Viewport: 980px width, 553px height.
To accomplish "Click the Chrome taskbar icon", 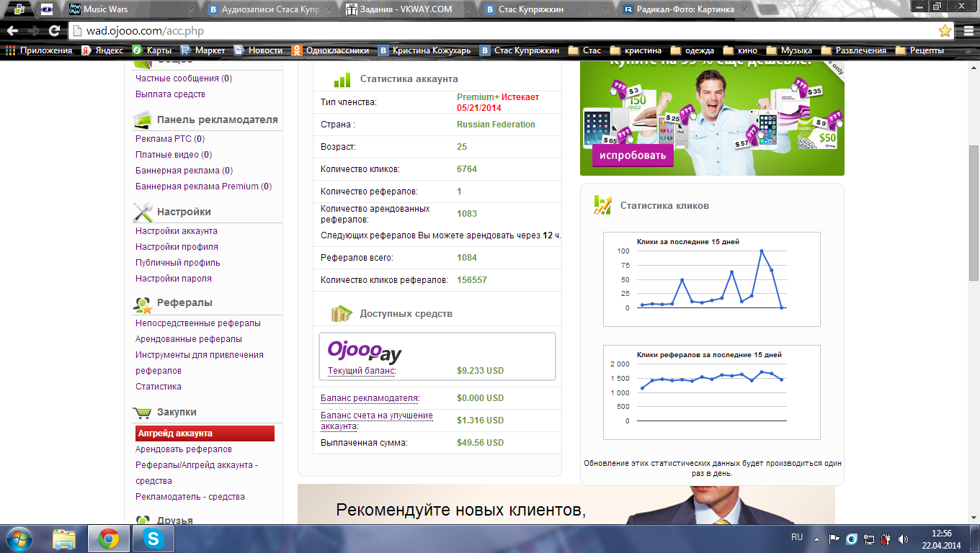I will [109, 538].
